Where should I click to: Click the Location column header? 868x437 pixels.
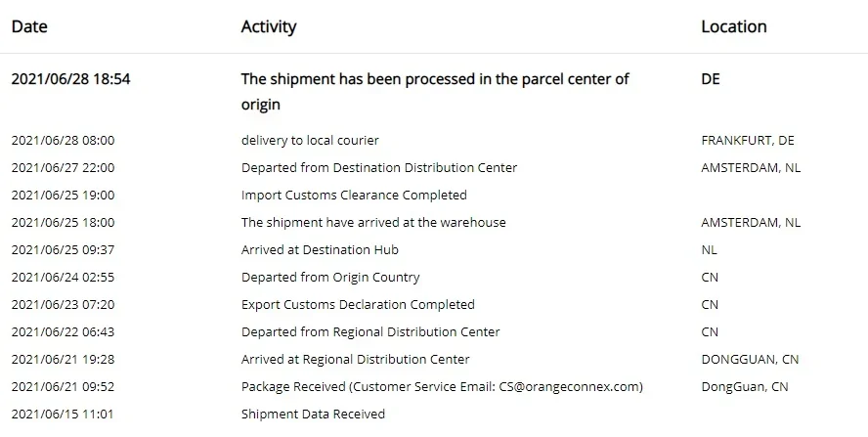pyautogui.click(x=733, y=26)
